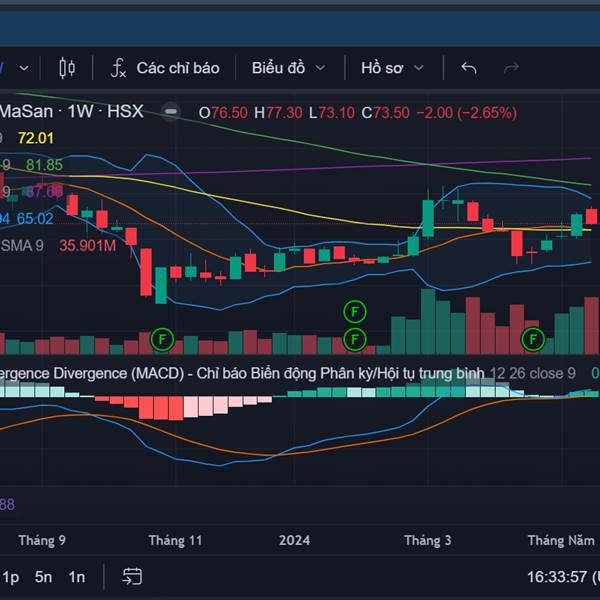Viewport: 600px width, 600px height.
Task: Click the MACD indicator title
Action: coord(242,373)
